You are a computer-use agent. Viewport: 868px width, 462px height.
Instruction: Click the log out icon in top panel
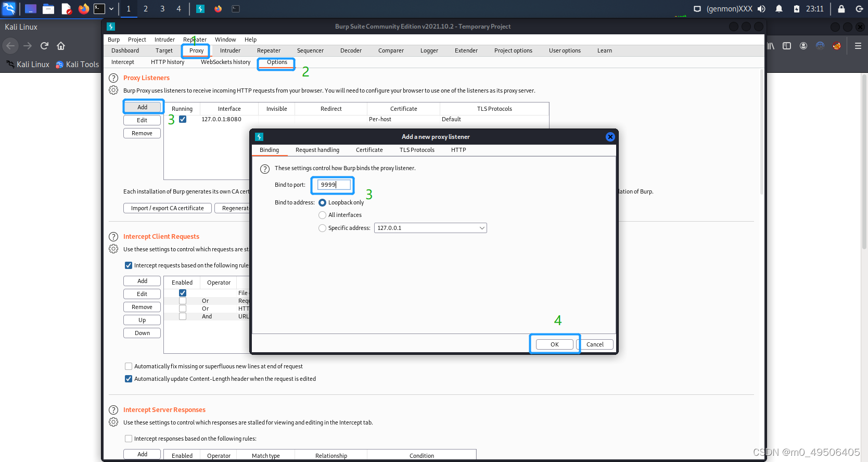(x=859, y=9)
